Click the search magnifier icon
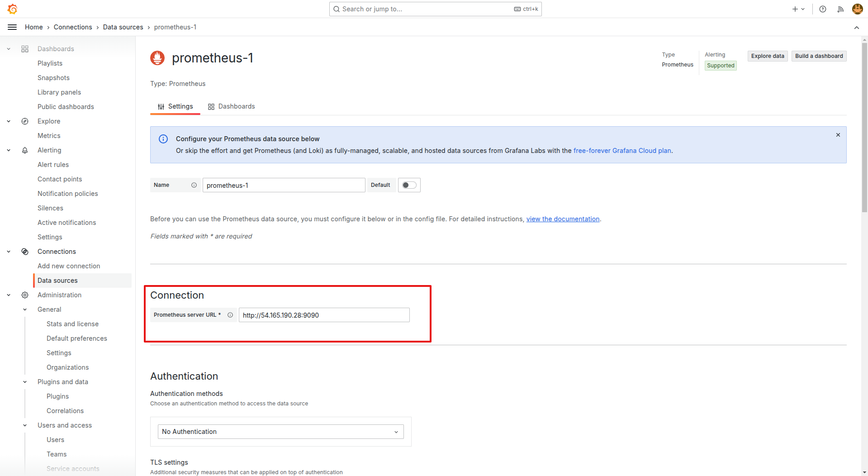The width and height of the screenshot is (868, 476). click(x=337, y=9)
